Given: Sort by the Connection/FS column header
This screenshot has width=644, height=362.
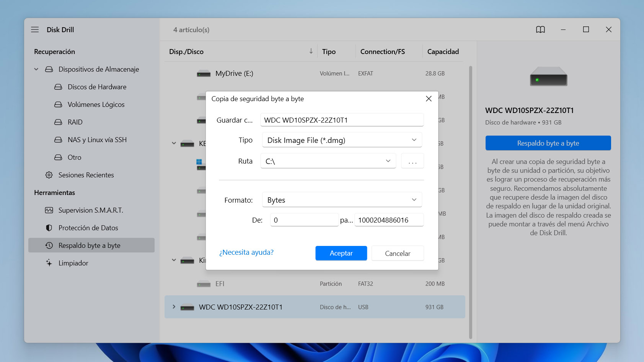Looking at the screenshot, I should pyautogui.click(x=382, y=51).
